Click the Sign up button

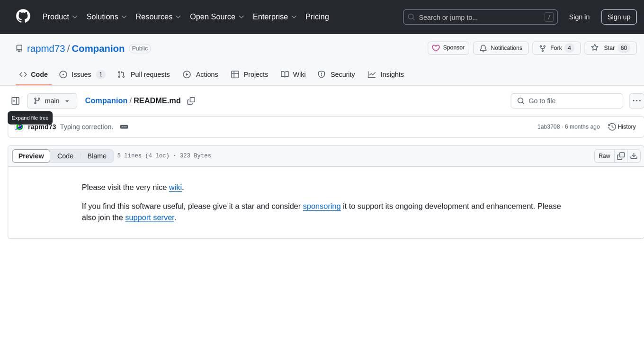619,17
